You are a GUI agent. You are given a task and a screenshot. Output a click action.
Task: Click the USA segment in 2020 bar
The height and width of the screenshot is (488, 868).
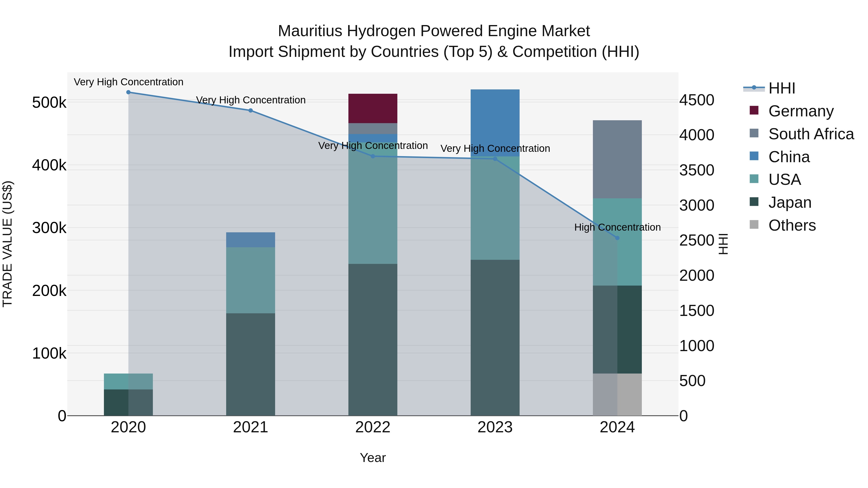[x=128, y=381]
